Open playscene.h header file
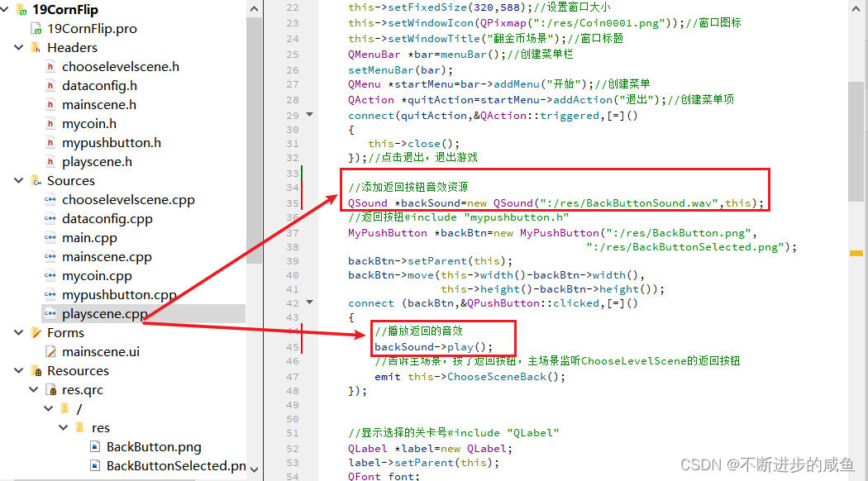Viewport: 868px width, 481px height. 97,162
